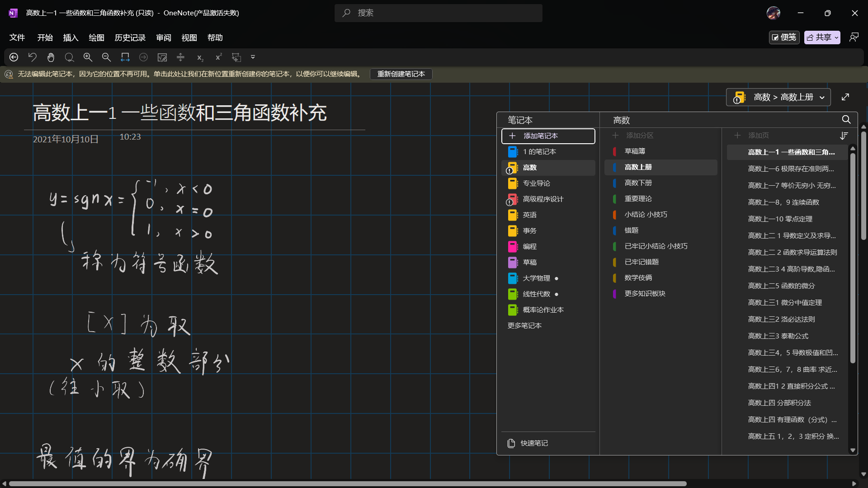Open the 历史记录 menu tab

point(130,38)
